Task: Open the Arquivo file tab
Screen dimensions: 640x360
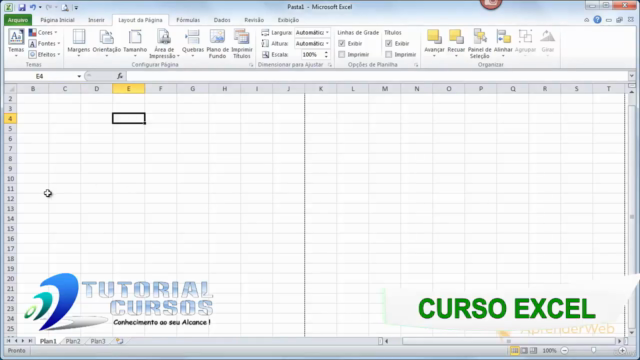Action: coord(18,20)
